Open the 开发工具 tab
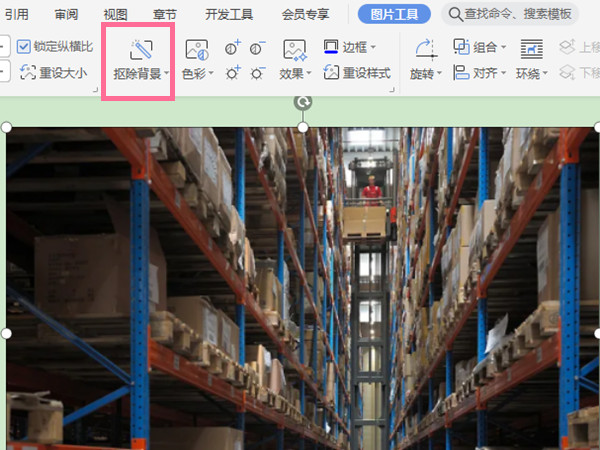 (229, 15)
